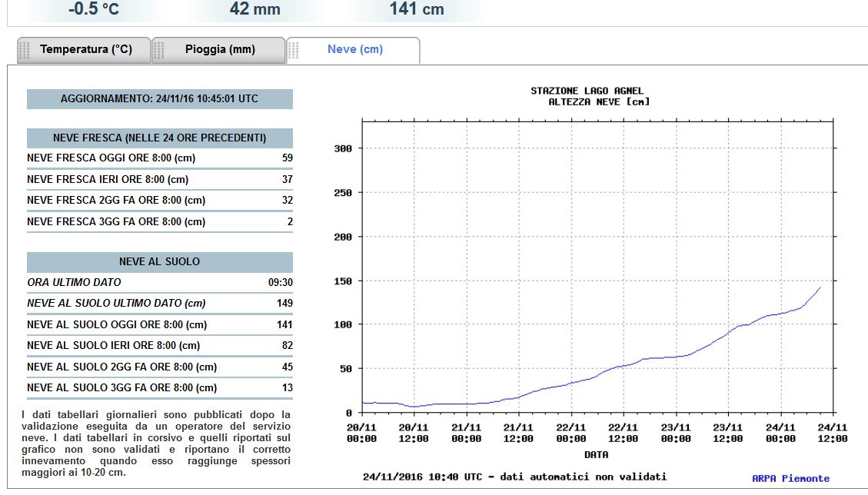
Task: Click value 45 in the snow depth table
Action: pos(288,367)
